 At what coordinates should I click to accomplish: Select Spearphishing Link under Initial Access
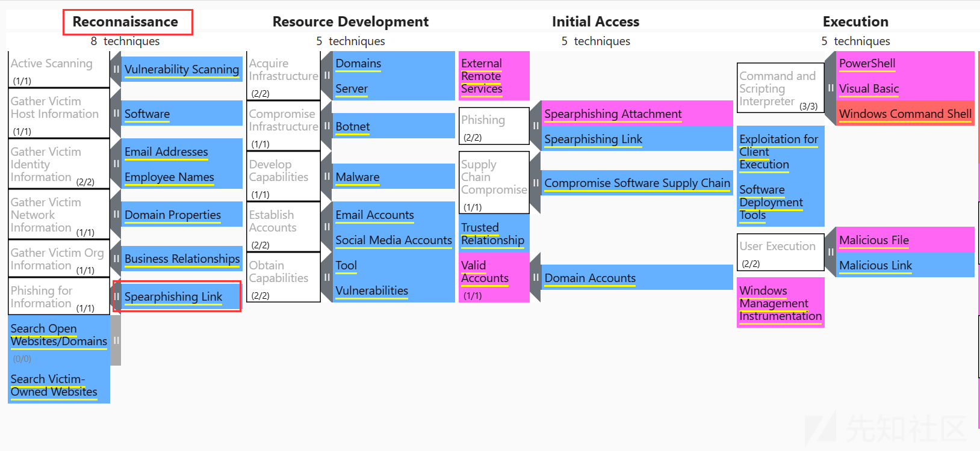637,139
